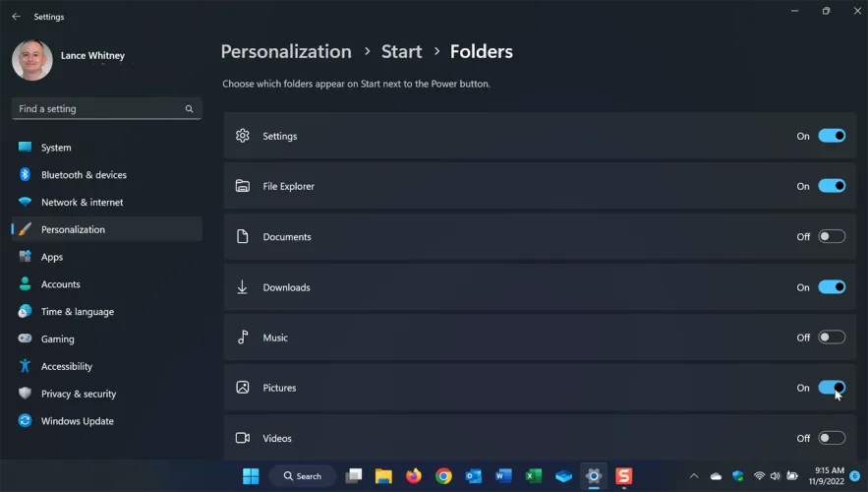Switch on the Videos folder toggle
The width and height of the screenshot is (868, 492).
tap(831, 439)
